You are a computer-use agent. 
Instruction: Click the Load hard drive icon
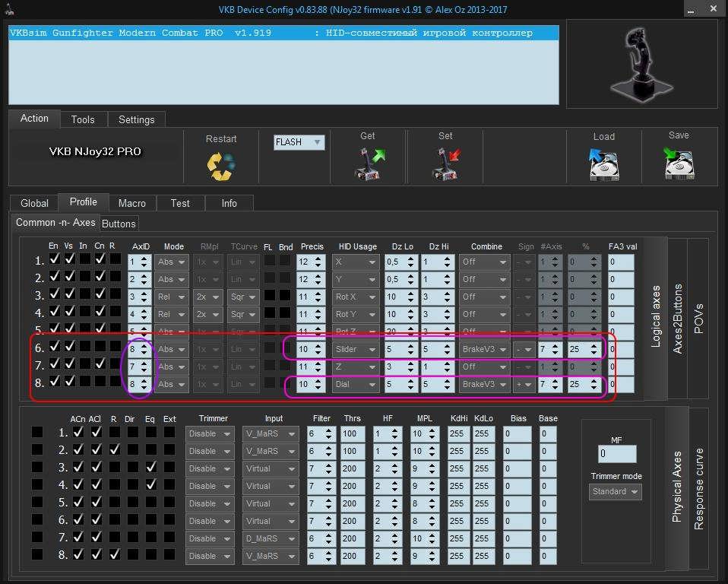click(x=603, y=165)
